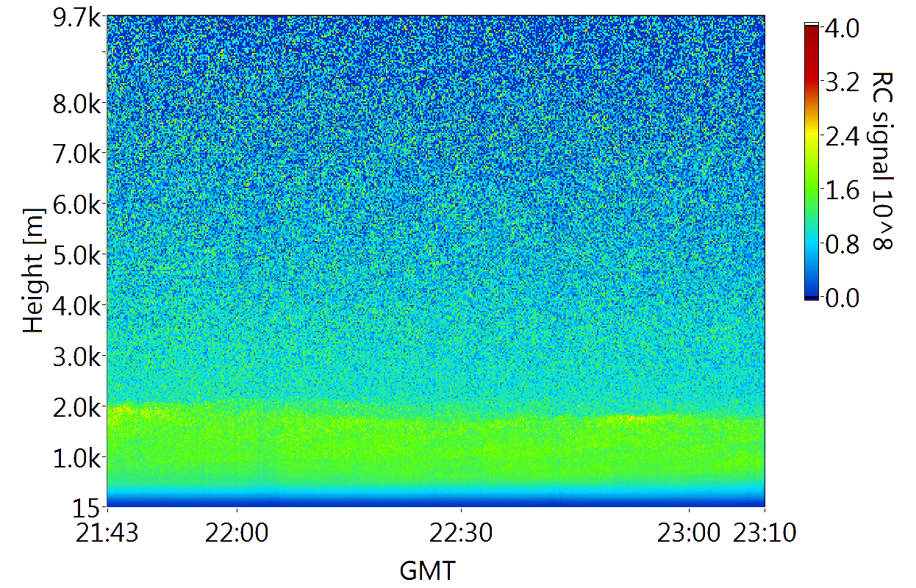Click the 21:43 start time label
Viewport: 916px width, 588px height.
coord(108,533)
